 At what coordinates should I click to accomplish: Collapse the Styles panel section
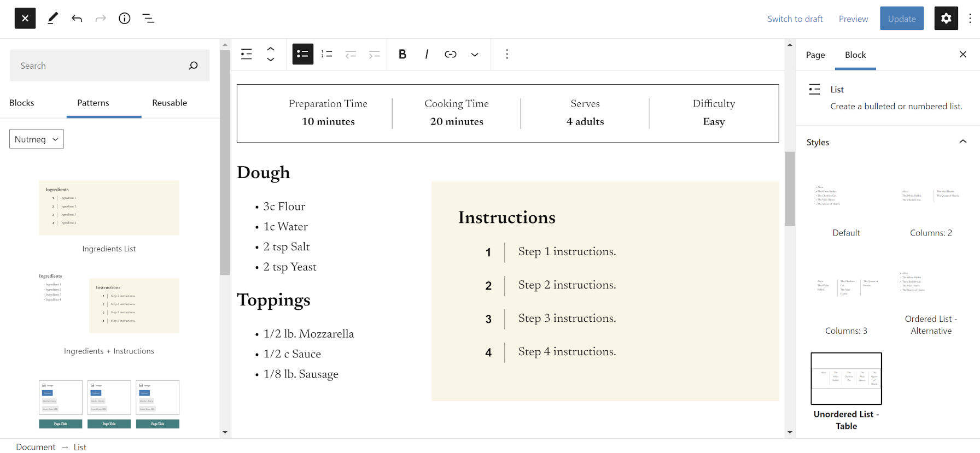[x=962, y=142]
